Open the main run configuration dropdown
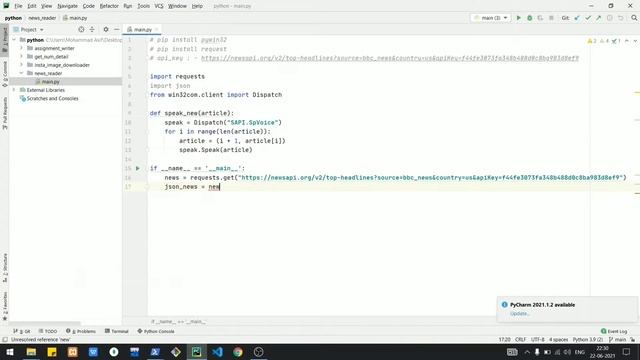640x360 pixels. [x=491, y=18]
